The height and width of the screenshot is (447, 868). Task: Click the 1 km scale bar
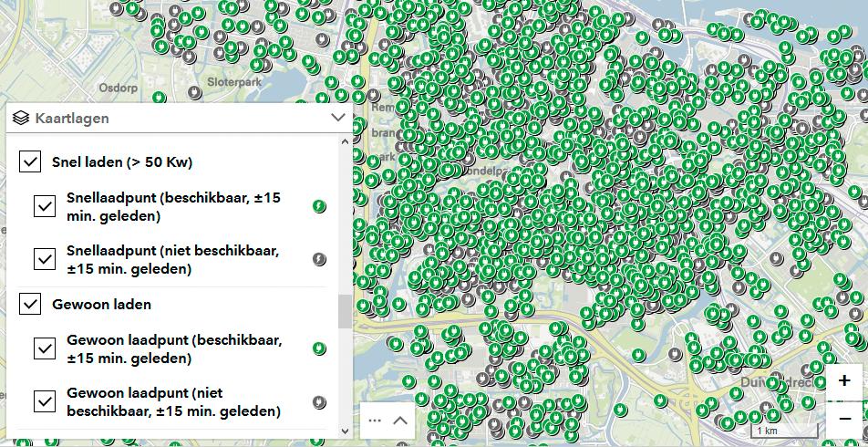coord(784,431)
